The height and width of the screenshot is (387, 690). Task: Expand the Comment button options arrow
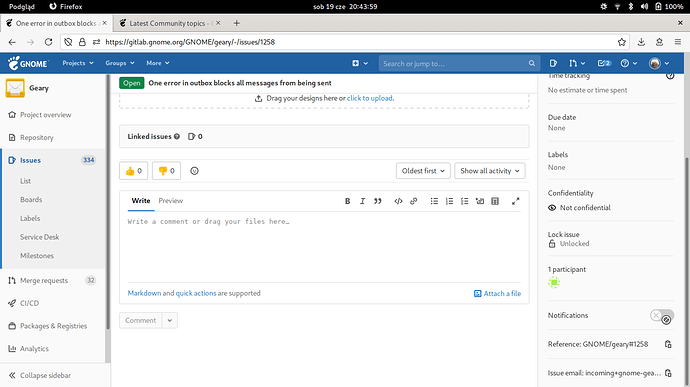pos(169,321)
